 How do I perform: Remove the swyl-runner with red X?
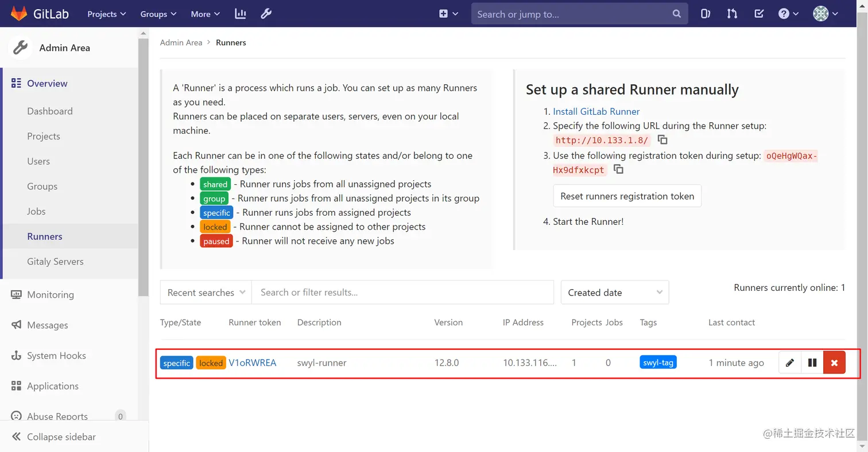[834, 363]
